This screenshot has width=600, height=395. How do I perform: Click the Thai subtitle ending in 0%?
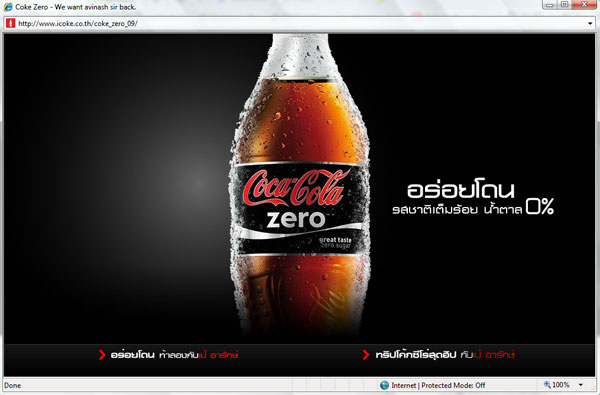pos(473,207)
